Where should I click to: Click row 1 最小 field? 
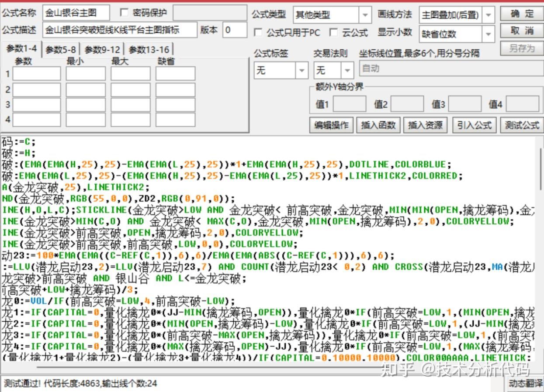[86, 74]
